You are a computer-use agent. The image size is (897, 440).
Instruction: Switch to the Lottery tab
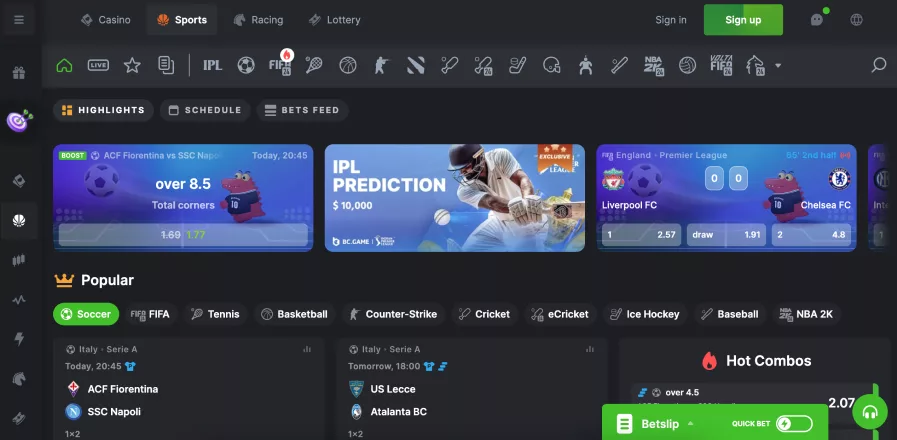[x=335, y=20]
